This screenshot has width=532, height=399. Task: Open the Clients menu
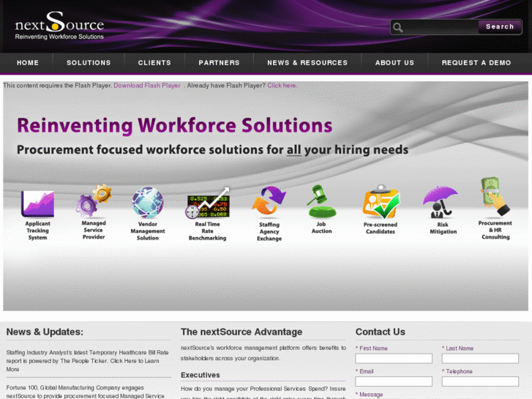coord(154,63)
